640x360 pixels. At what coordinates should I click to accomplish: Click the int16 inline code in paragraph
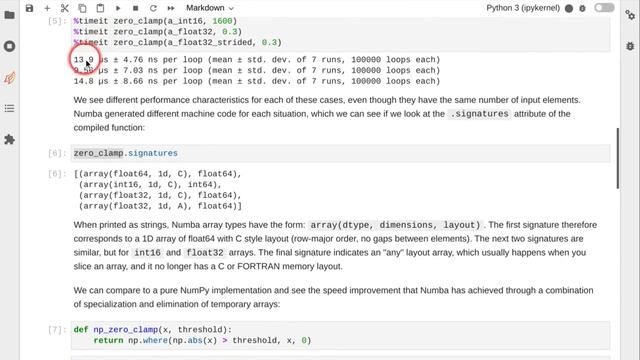click(147, 253)
